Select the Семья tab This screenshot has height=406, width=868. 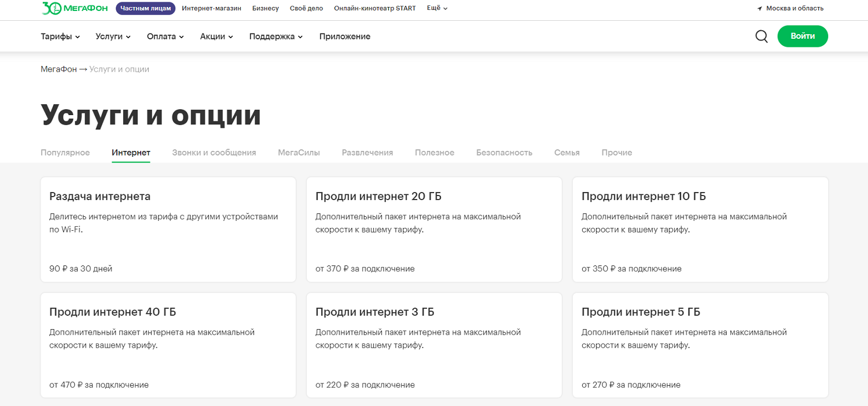click(x=567, y=153)
